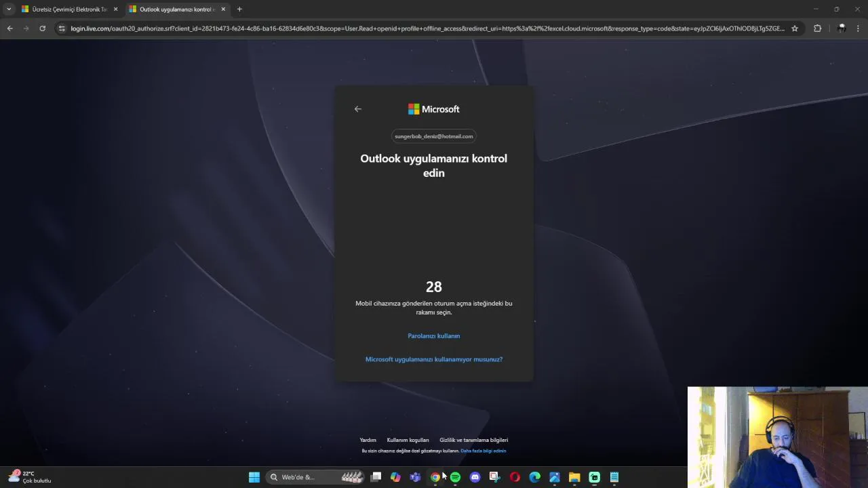868x488 pixels.
Task: Click the browser back button
Action: [x=9, y=28]
